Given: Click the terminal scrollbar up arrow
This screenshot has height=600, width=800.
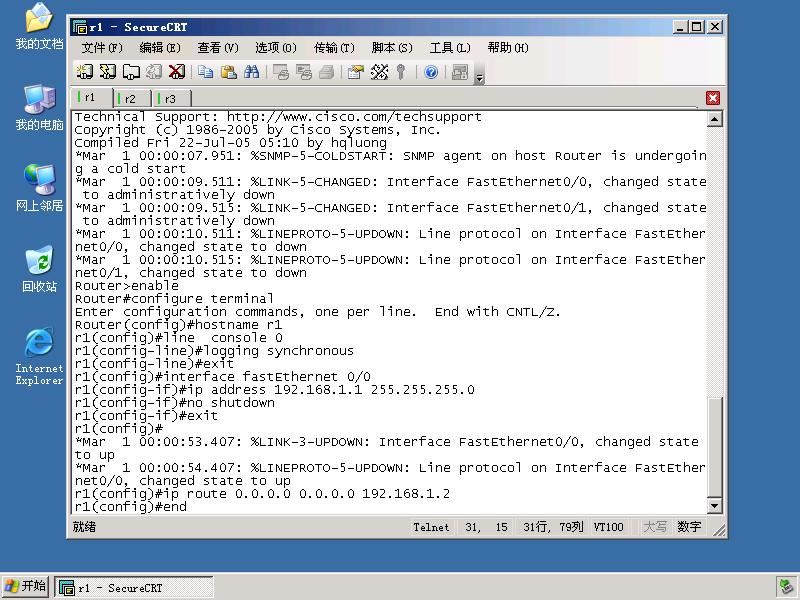Looking at the screenshot, I should [715, 119].
